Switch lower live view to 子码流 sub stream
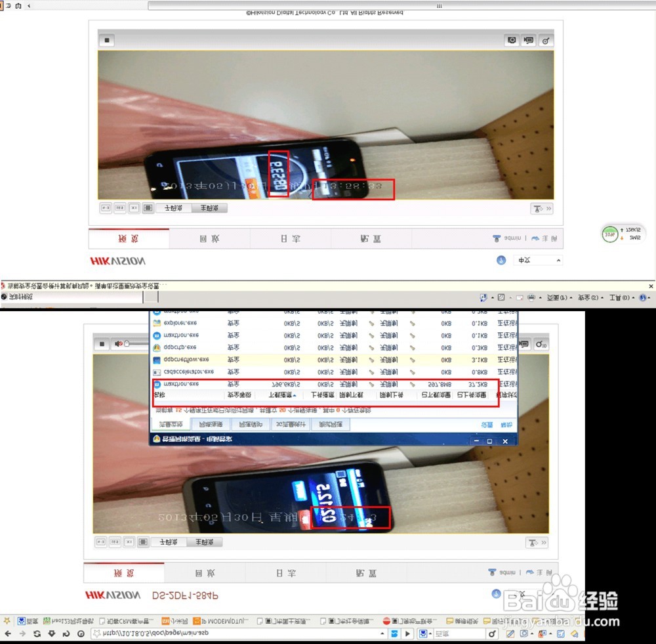Viewport: 656px width, 644px height. tap(169, 542)
